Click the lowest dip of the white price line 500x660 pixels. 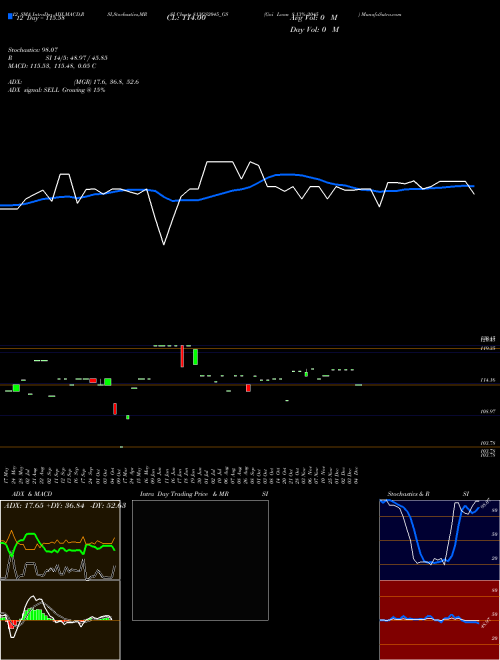[x=164, y=244]
